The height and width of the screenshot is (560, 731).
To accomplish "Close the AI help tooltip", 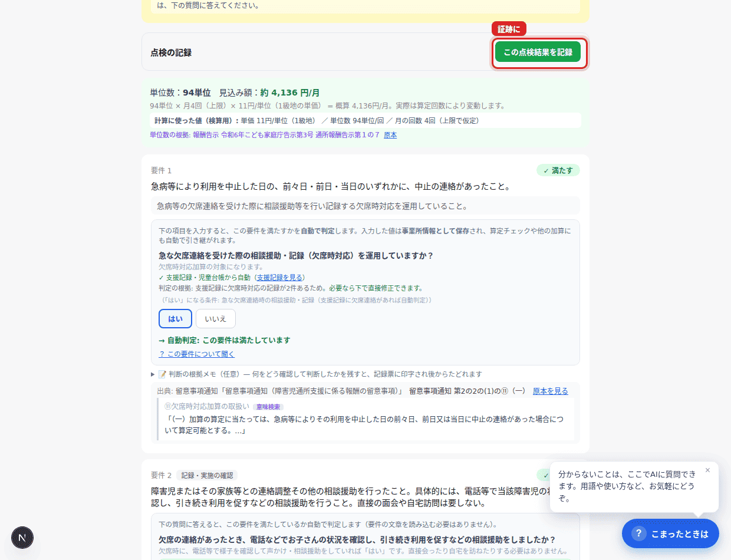I will [707, 470].
